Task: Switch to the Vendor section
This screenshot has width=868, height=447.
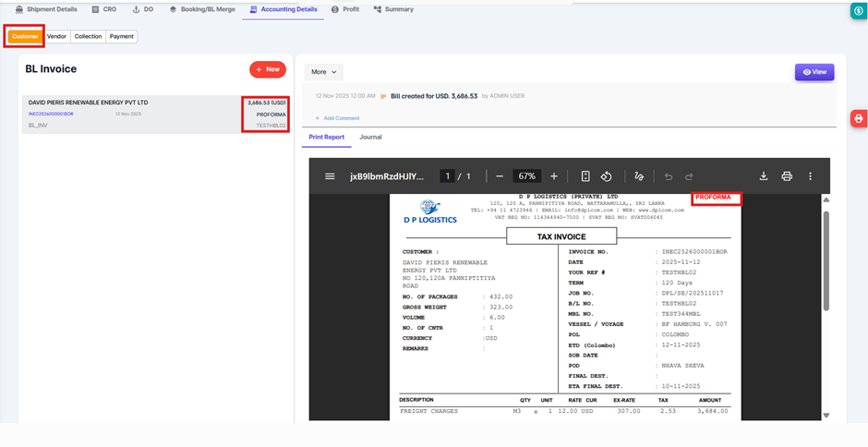Action: (57, 37)
